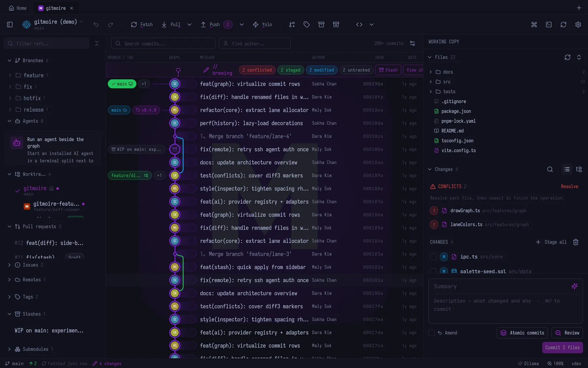The width and height of the screenshot is (588, 368).
Task: Open the Push dropdown arrow
Action: [x=242, y=25]
